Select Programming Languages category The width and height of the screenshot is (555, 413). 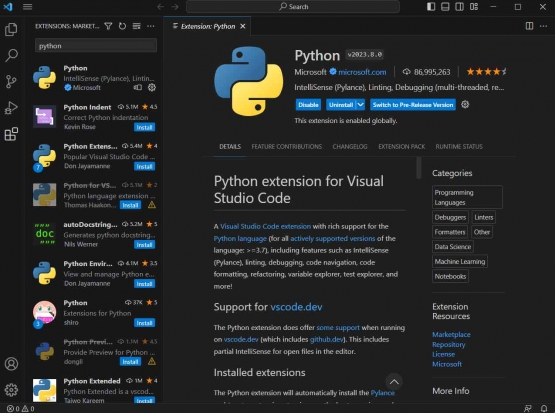(x=467, y=197)
